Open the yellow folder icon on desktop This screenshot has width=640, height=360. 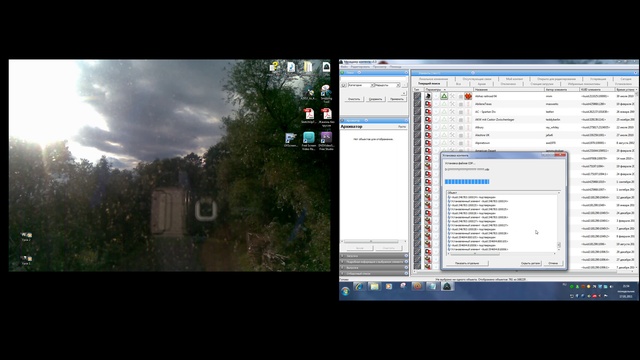pyautogui.click(x=308, y=67)
